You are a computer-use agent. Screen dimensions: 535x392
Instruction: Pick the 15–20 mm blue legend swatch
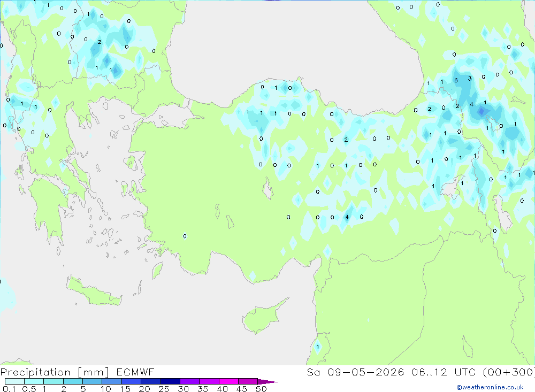coord(132,381)
